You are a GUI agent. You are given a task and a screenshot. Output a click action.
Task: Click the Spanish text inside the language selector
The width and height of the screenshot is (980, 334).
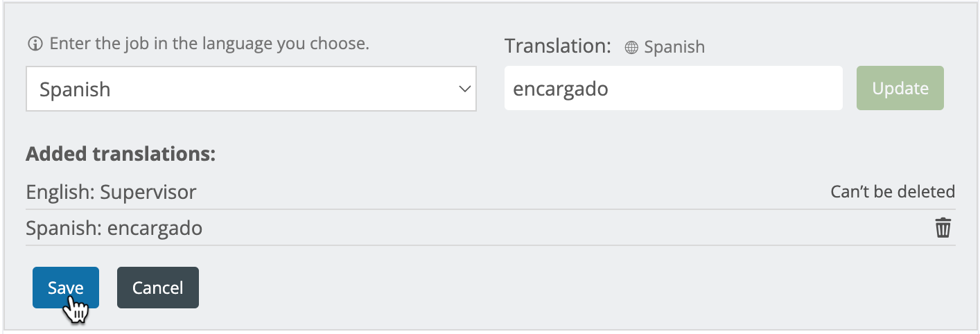click(75, 89)
